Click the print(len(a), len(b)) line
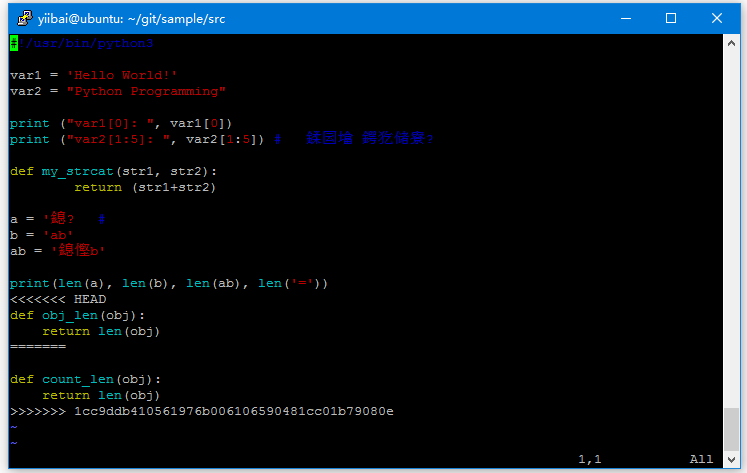 point(168,283)
